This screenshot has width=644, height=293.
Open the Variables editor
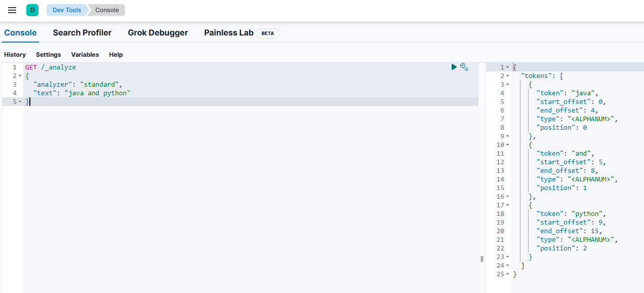point(85,55)
